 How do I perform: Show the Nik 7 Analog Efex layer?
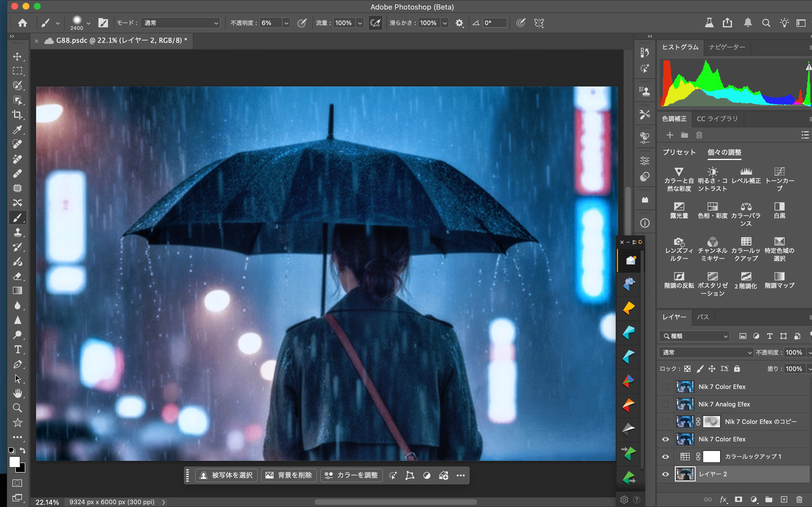[x=665, y=404]
